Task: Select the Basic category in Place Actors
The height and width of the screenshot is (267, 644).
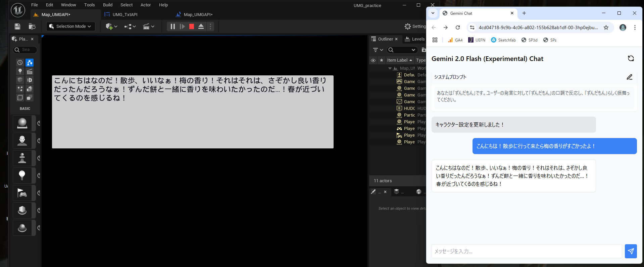Action: click(30, 63)
